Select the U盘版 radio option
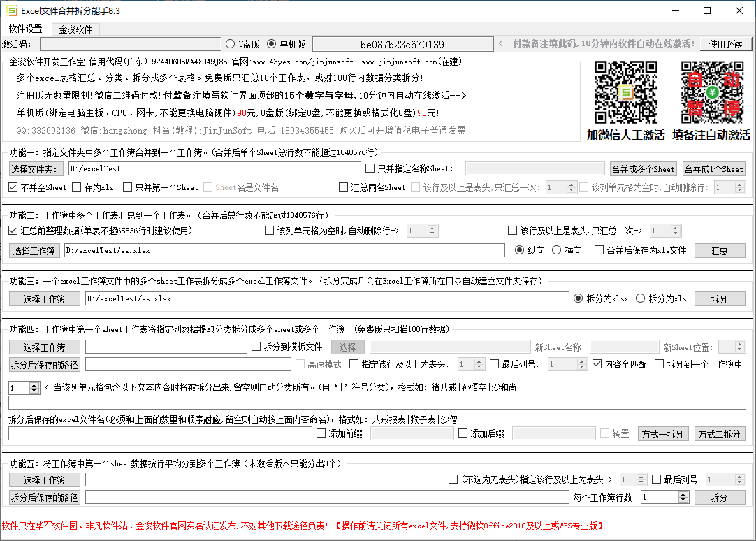Screen dimensions: 756x541 click(231, 44)
